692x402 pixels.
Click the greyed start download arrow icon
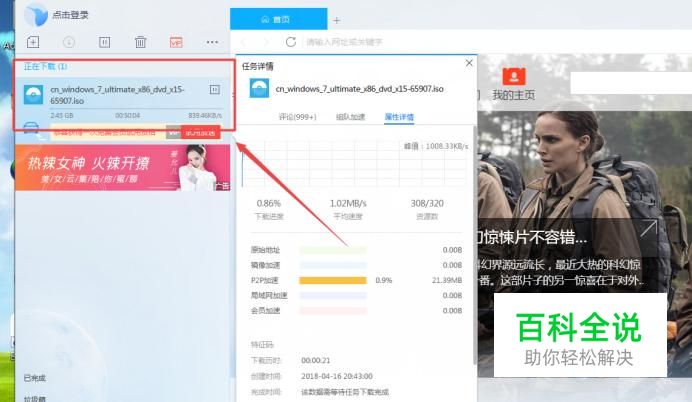(x=69, y=42)
